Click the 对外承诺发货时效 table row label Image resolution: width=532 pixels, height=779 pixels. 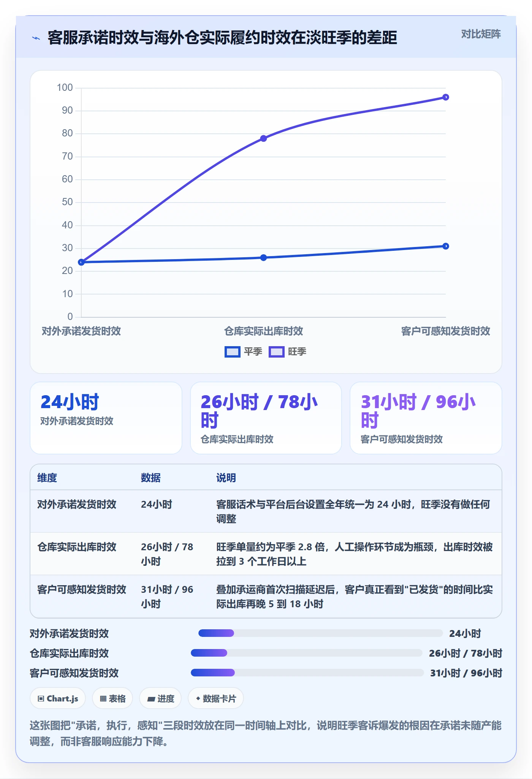[77, 504]
